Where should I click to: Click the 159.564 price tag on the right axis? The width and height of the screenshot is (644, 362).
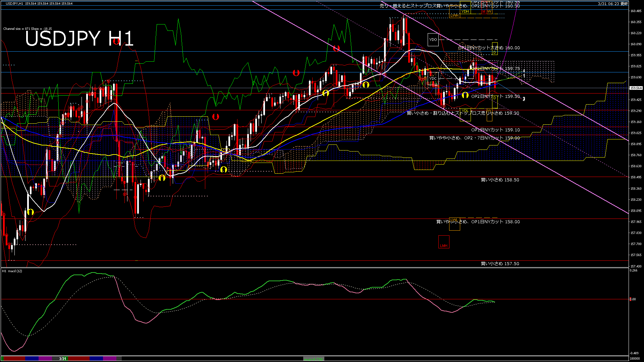click(x=636, y=88)
